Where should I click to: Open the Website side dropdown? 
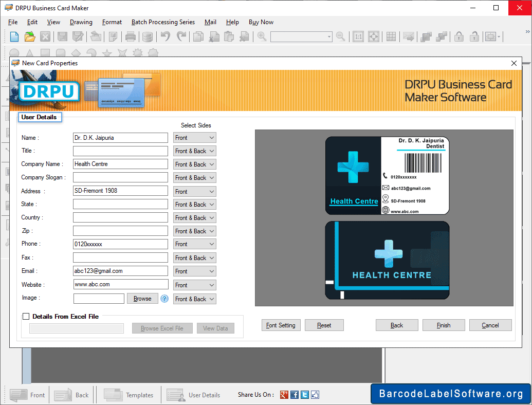(194, 285)
